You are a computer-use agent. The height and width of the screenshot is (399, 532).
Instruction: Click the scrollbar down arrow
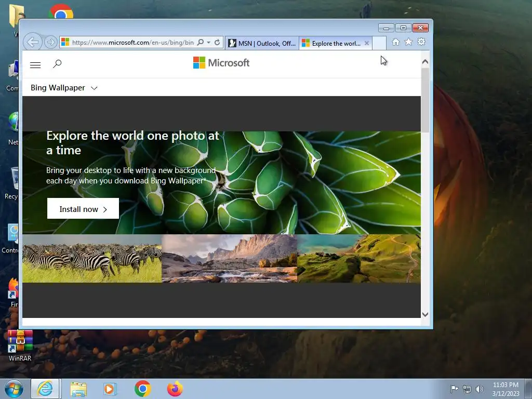coord(425,314)
